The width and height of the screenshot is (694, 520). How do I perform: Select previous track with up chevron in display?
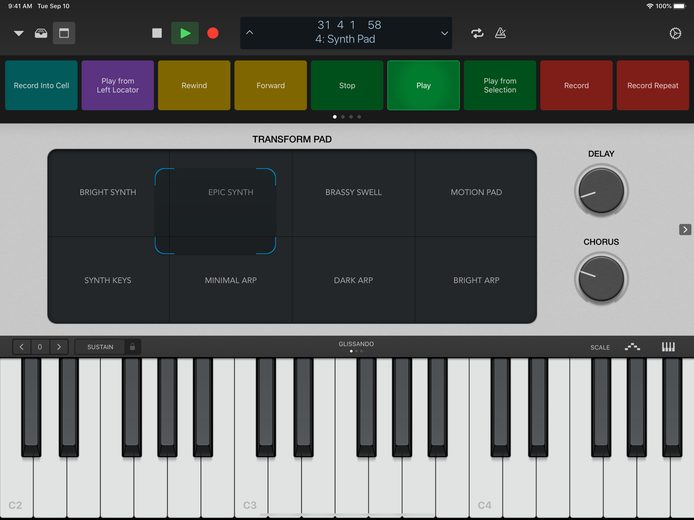click(250, 33)
